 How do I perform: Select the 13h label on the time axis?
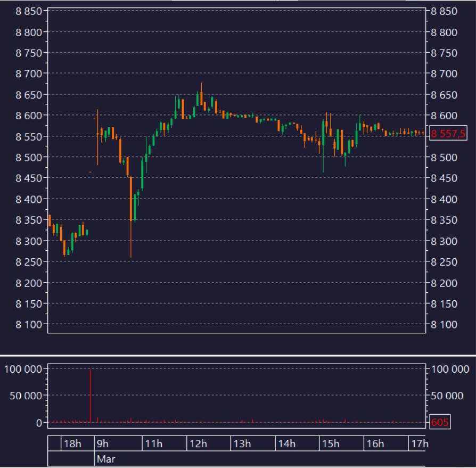click(x=242, y=444)
